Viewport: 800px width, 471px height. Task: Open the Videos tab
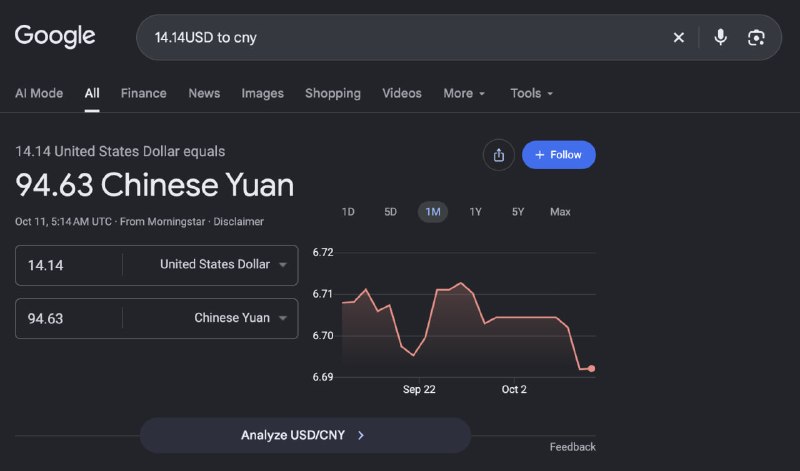[x=402, y=93]
